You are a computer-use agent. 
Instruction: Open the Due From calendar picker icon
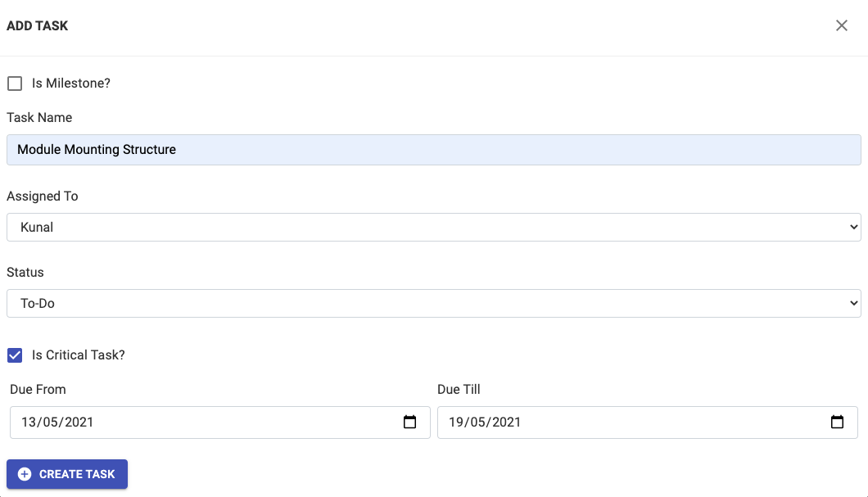tap(410, 422)
